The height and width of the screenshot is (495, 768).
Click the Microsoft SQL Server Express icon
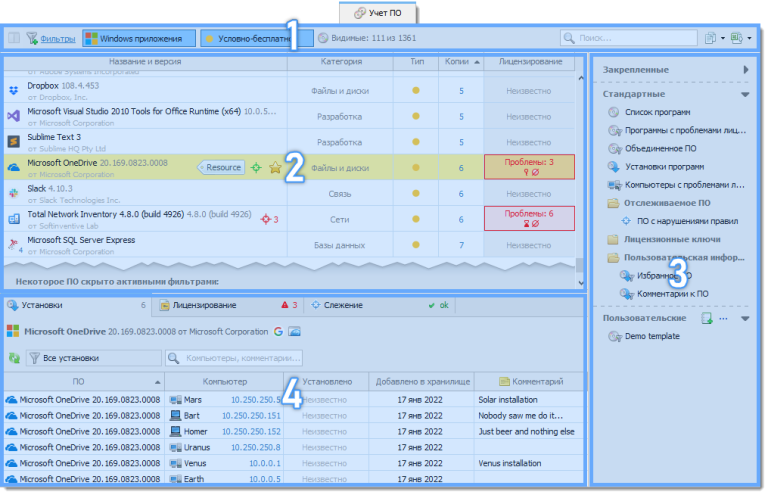[x=14, y=244]
